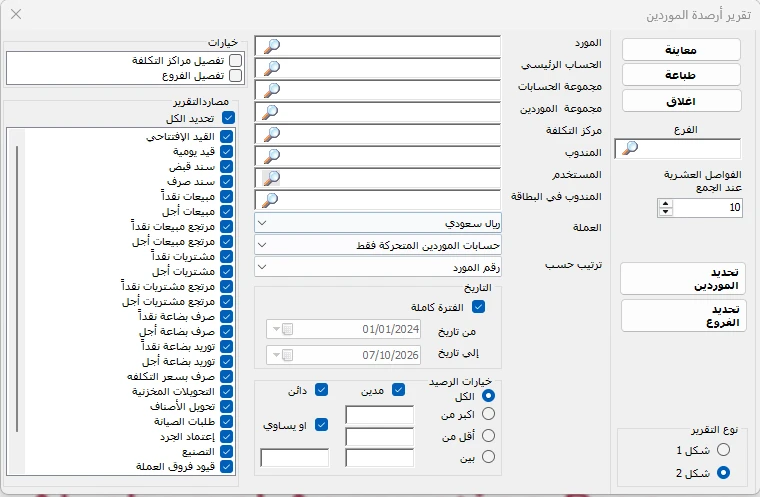Click تحديد الموردين button
760x497 pixels.
pyautogui.click(x=682, y=279)
